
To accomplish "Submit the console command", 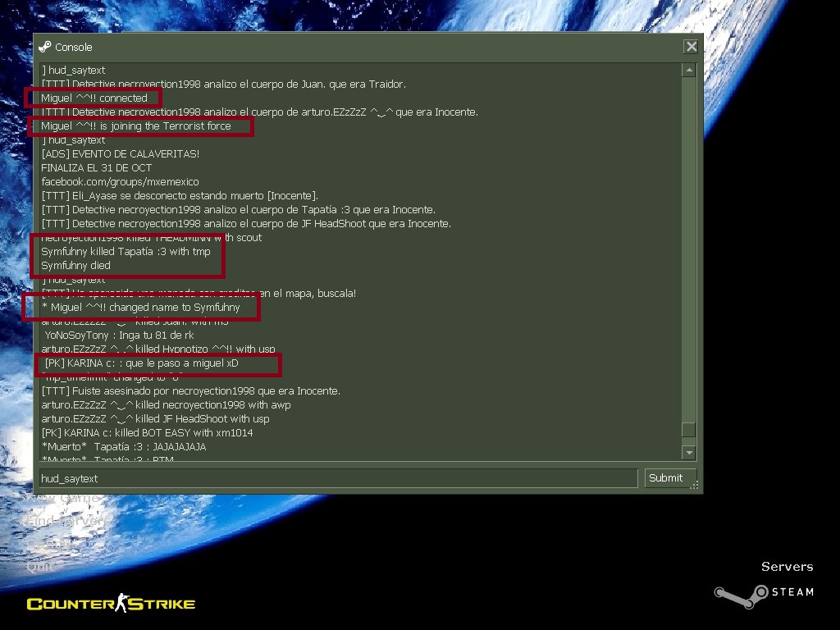I will [x=670, y=478].
